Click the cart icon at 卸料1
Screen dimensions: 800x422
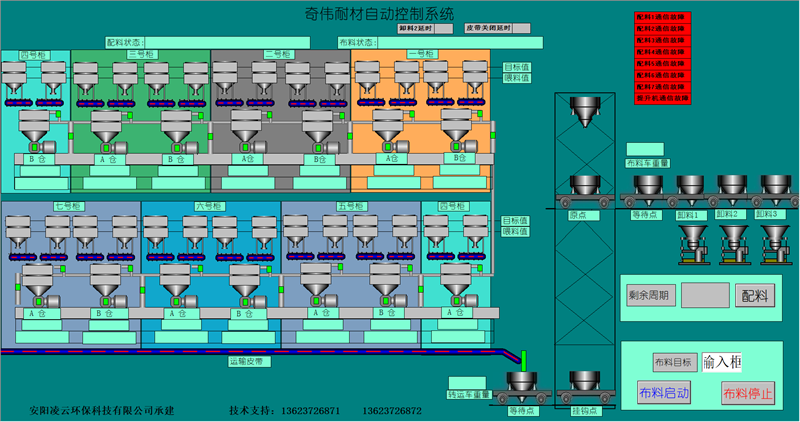click(690, 188)
